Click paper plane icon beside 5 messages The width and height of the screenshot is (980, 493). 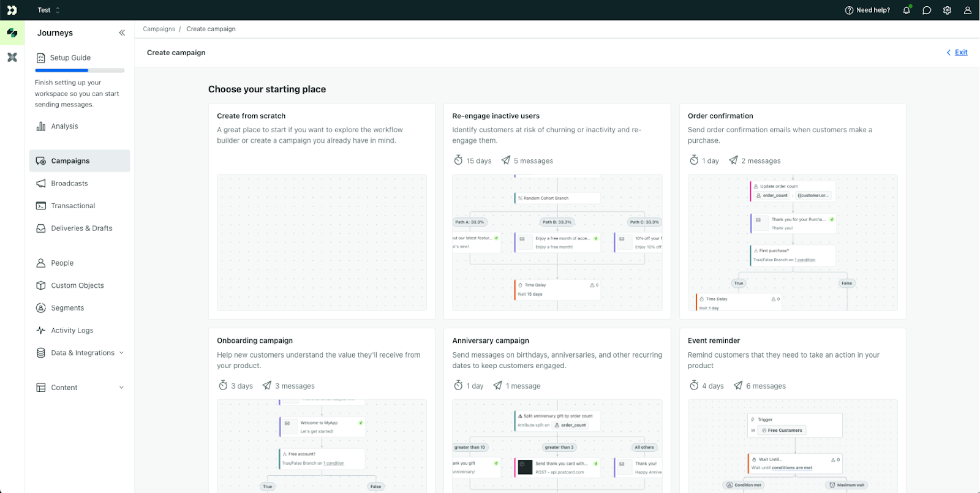(506, 160)
